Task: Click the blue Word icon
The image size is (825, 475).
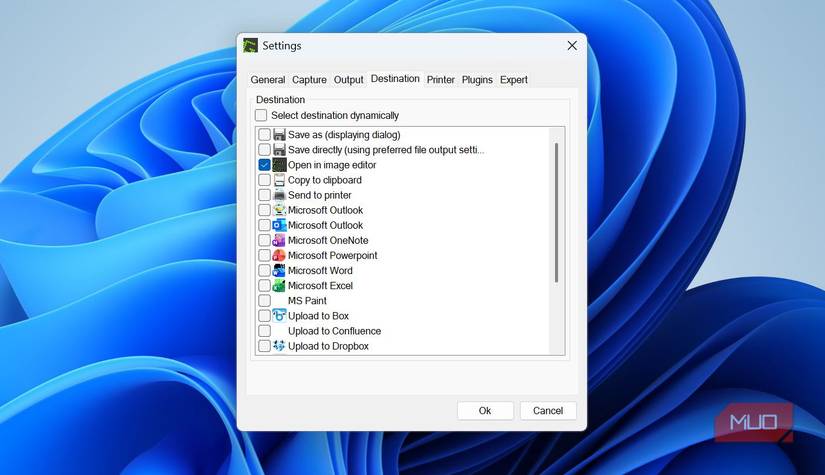Action: coord(279,270)
